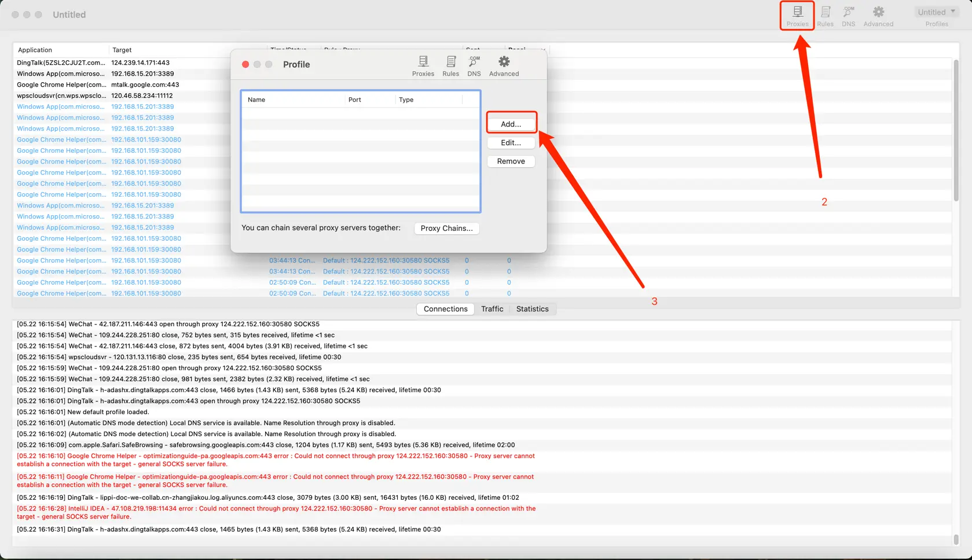Select the DingTalk 124.239.14.171:443 connection row

(x=123, y=62)
